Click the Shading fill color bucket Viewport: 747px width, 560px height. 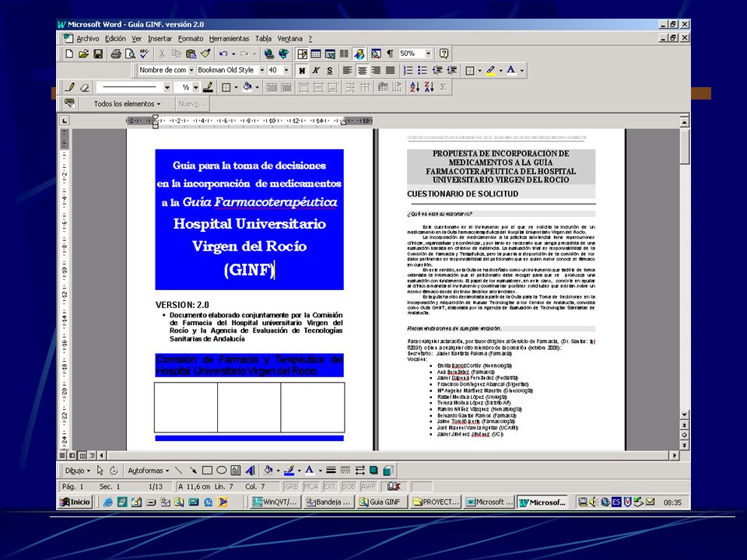tap(247, 87)
